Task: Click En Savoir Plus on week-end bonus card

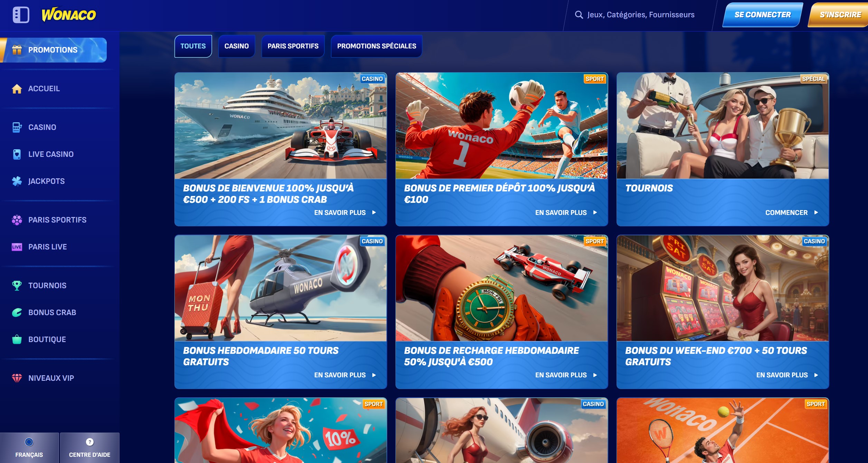Action: point(787,375)
